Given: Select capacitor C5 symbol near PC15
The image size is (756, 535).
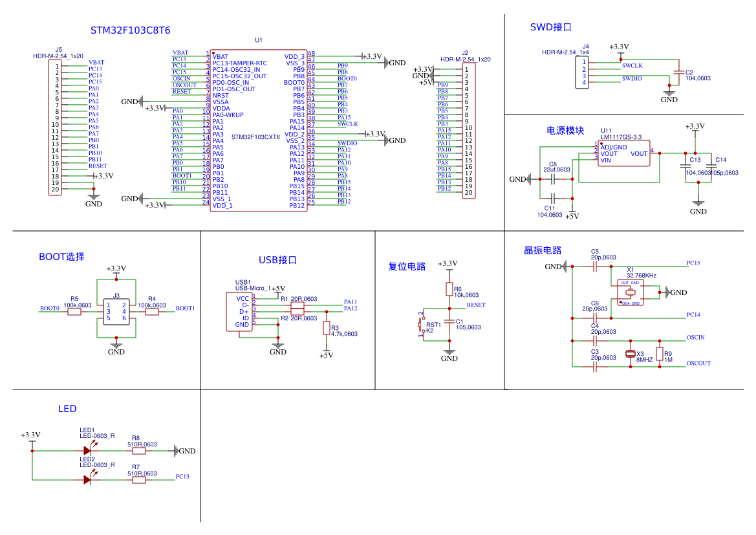Looking at the screenshot, I should point(595,267).
